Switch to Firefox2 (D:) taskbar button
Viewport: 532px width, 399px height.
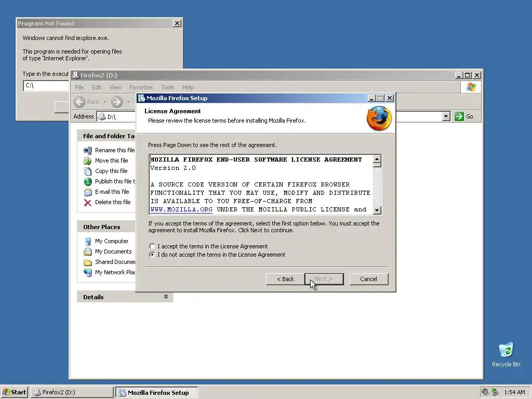(72, 392)
